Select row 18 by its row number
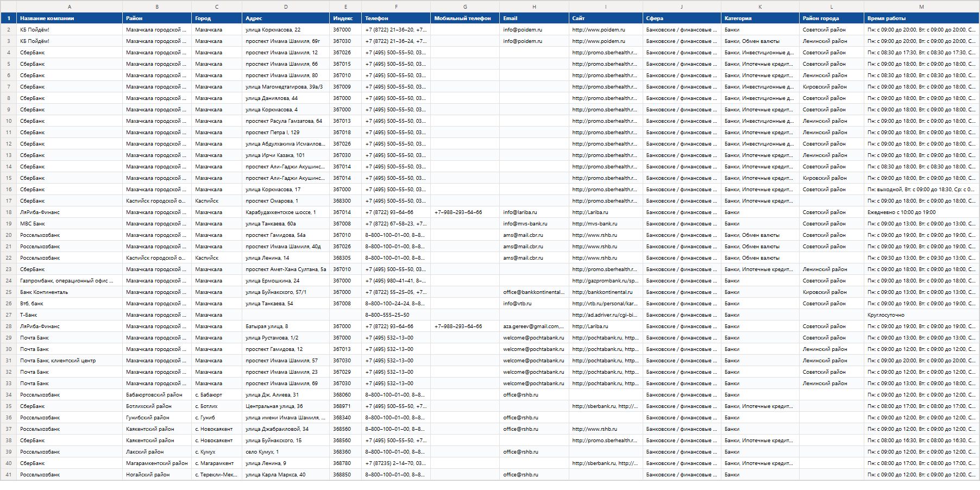The image size is (980, 490). [x=8, y=212]
